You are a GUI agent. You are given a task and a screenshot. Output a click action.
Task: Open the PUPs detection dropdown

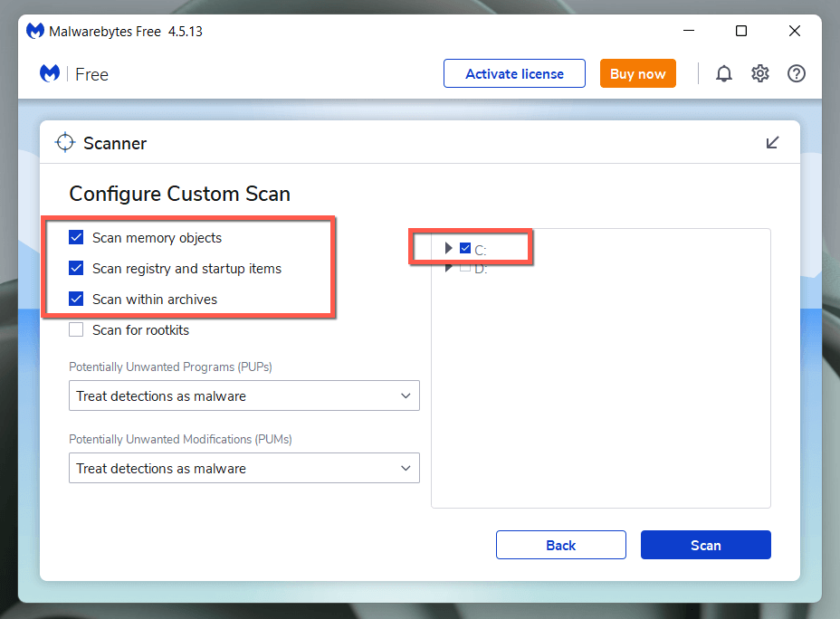click(244, 395)
